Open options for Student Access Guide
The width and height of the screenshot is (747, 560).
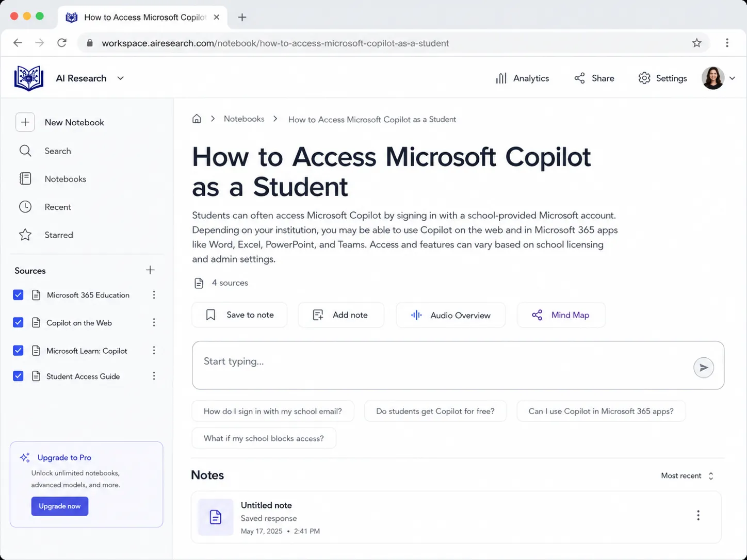[154, 376]
